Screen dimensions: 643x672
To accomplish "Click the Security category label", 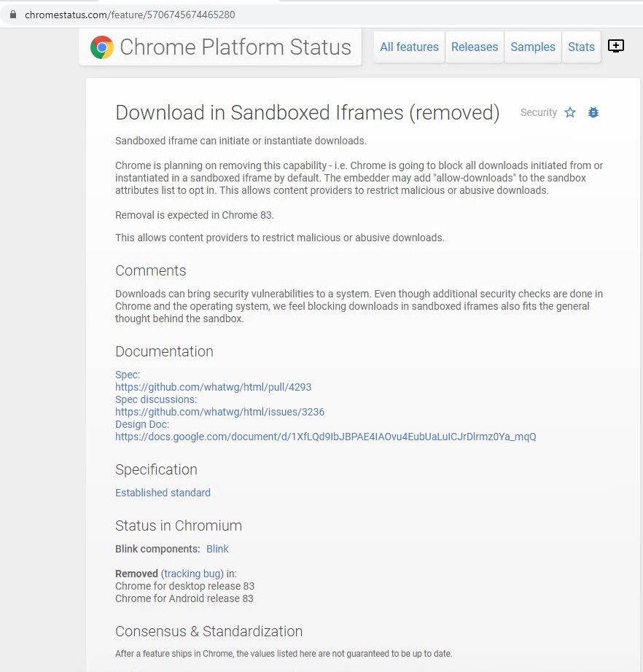I will (539, 112).
